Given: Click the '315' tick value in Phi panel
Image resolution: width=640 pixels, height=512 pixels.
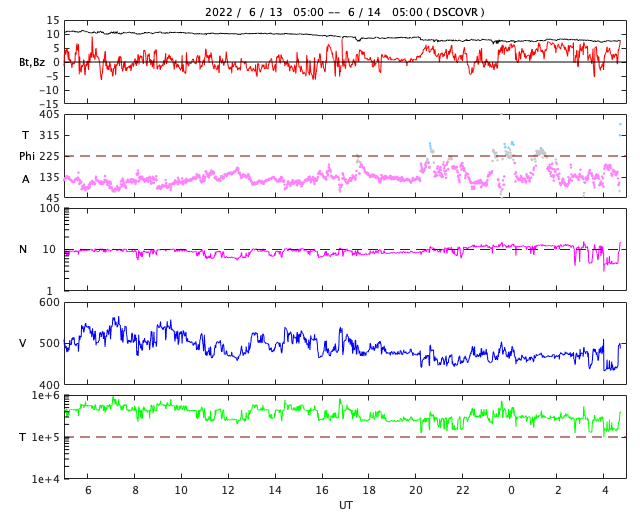Looking at the screenshot, I should (49, 135).
